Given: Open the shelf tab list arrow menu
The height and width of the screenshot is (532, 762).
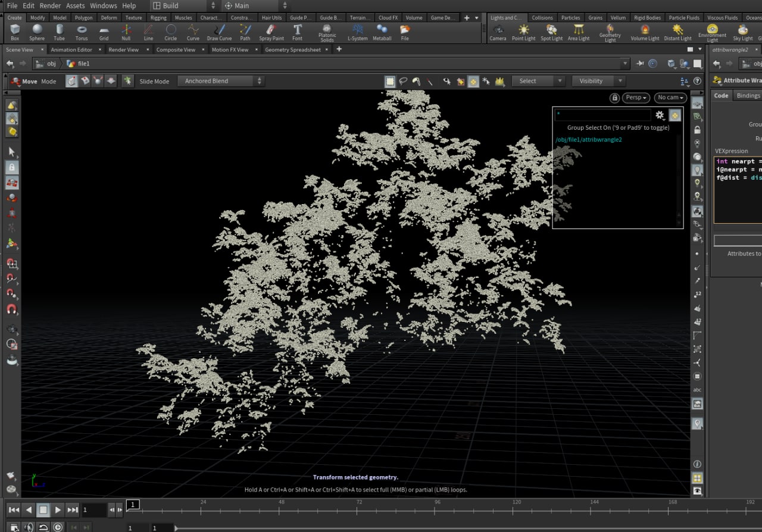Looking at the screenshot, I should click(x=476, y=18).
